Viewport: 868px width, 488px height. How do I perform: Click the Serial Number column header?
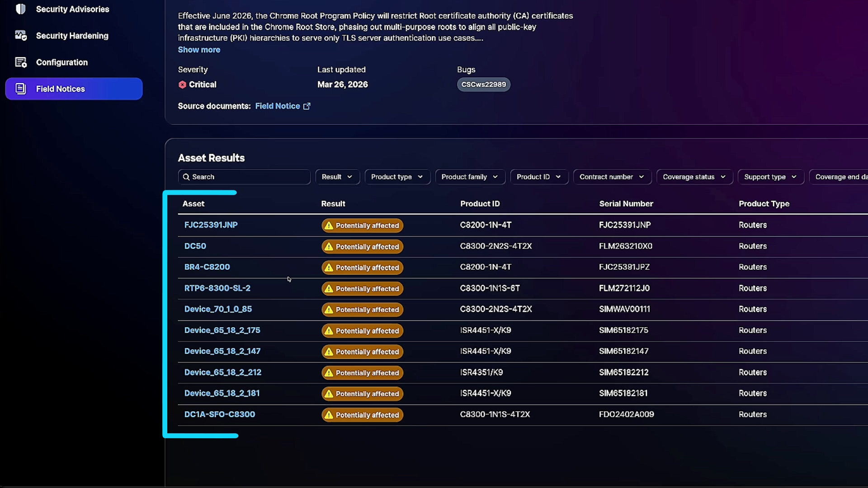(626, 204)
